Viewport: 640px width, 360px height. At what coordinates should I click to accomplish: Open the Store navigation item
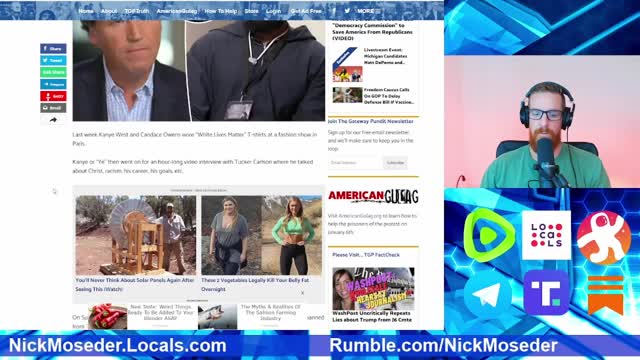pyautogui.click(x=251, y=11)
